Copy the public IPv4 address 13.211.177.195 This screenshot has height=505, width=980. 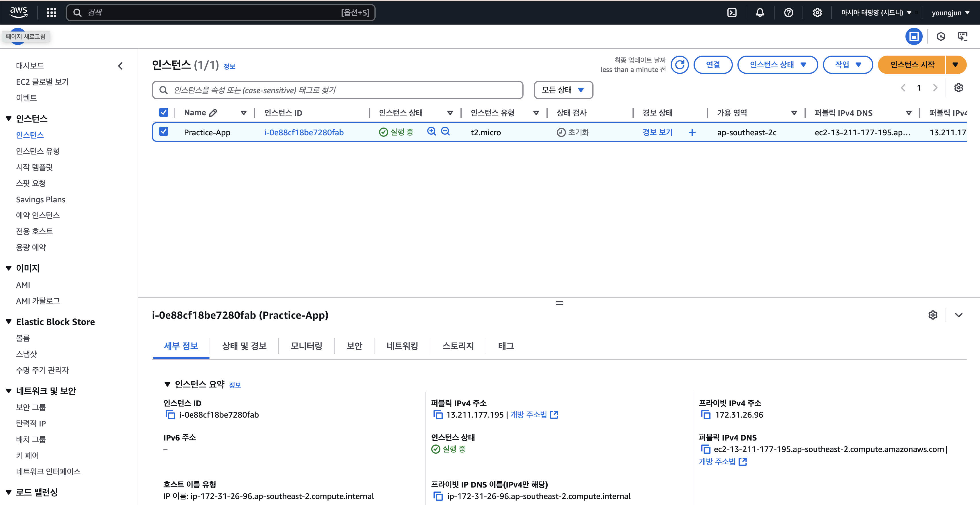click(x=438, y=415)
